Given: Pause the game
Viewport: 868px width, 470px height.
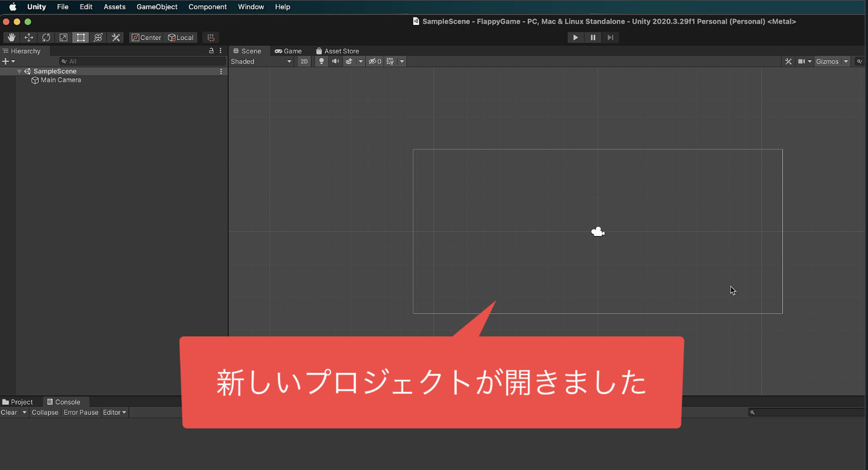Looking at the screenshot, I should (x=593, y=38).
